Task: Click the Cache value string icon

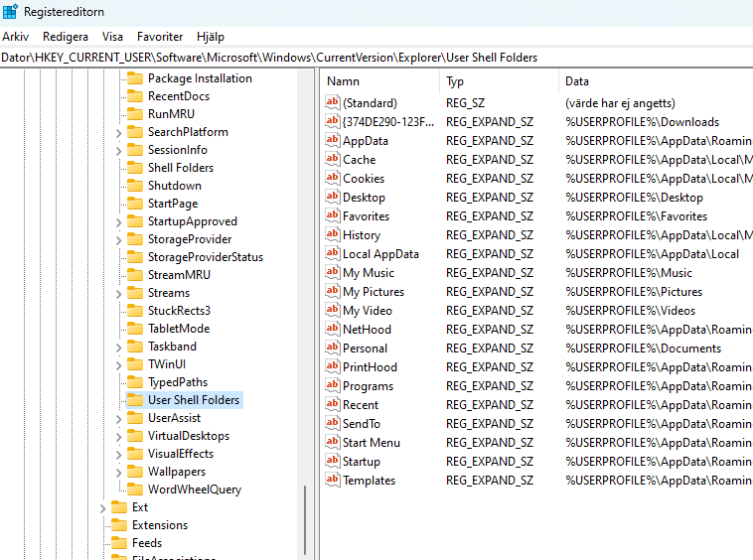Action: tap(333, 159)
